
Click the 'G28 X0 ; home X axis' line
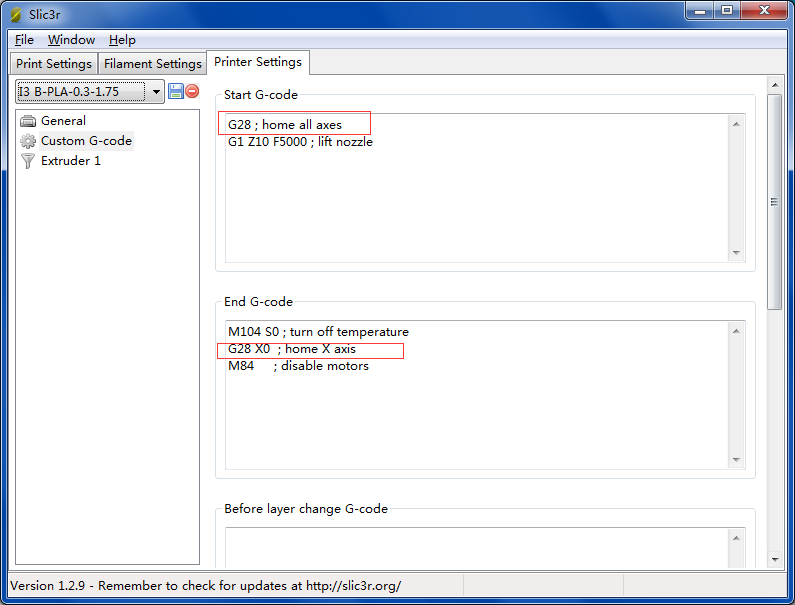coord(292,349)
